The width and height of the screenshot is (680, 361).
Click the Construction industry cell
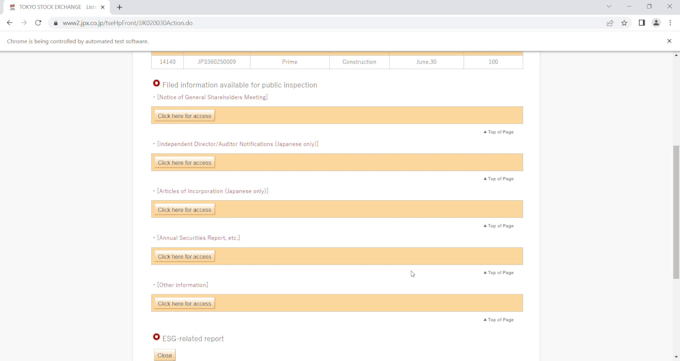pyautogui.click(x=359, y=62)
